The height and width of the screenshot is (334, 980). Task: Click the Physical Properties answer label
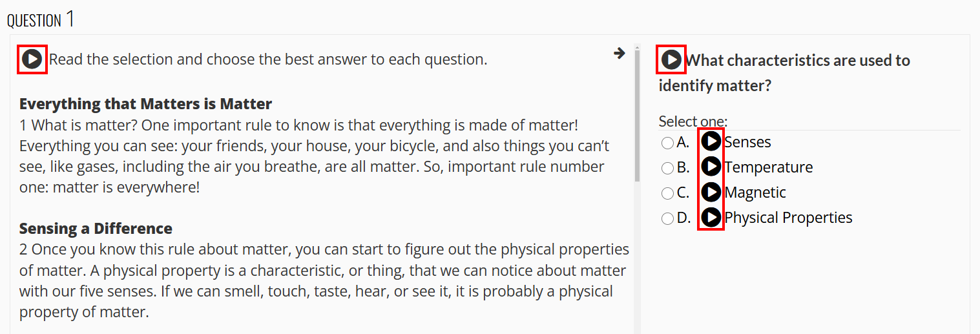(x=788, y=218)
